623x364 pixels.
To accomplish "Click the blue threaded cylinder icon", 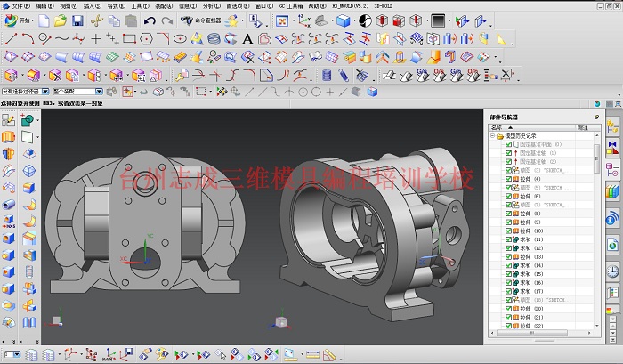I will pyautogui.click(x=327, y=75).
